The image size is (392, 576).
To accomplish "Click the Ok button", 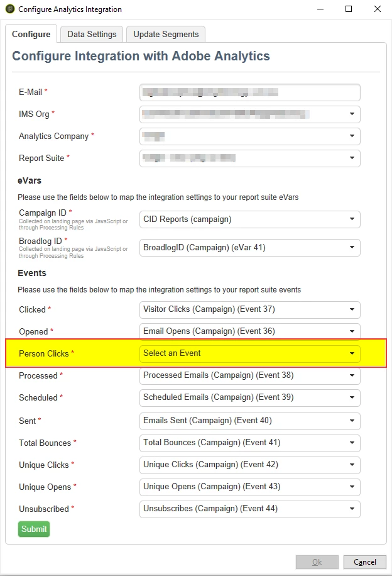I will pyautogui.click(x=317, y=562).
